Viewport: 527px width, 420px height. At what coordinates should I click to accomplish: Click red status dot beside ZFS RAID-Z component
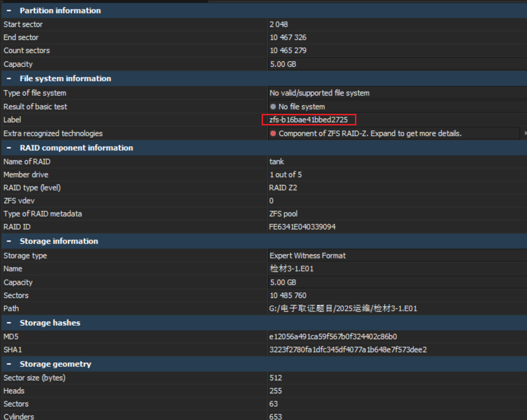[x=273, y=134]
